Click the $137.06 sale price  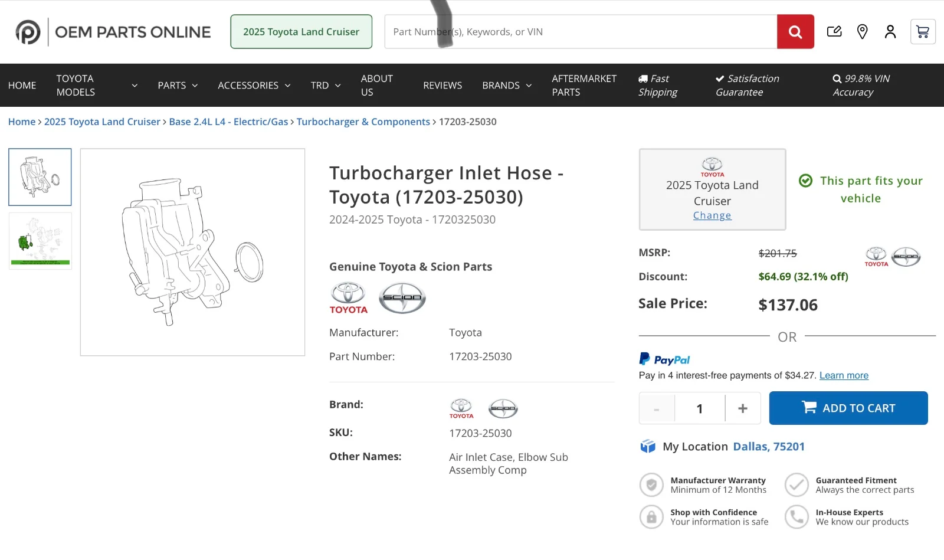788,304
